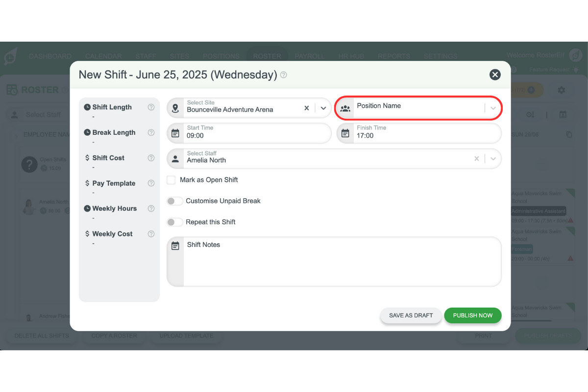Click the Position Name people icon
This screenshot has width=588, height=392.
(345, 108)
